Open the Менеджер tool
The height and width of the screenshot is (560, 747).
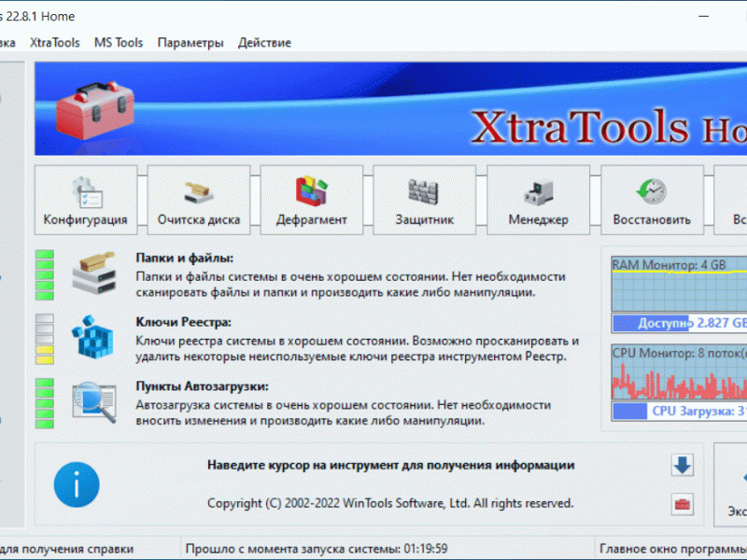[539, 200]
